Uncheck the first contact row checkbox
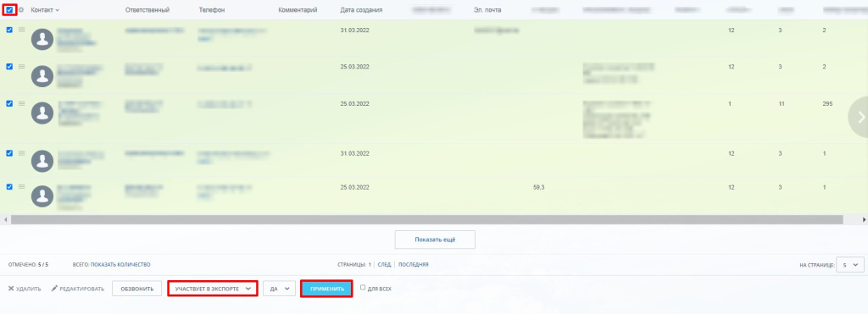Image resolution: width=868 pixels, height=314 pixels. [9, 30]
